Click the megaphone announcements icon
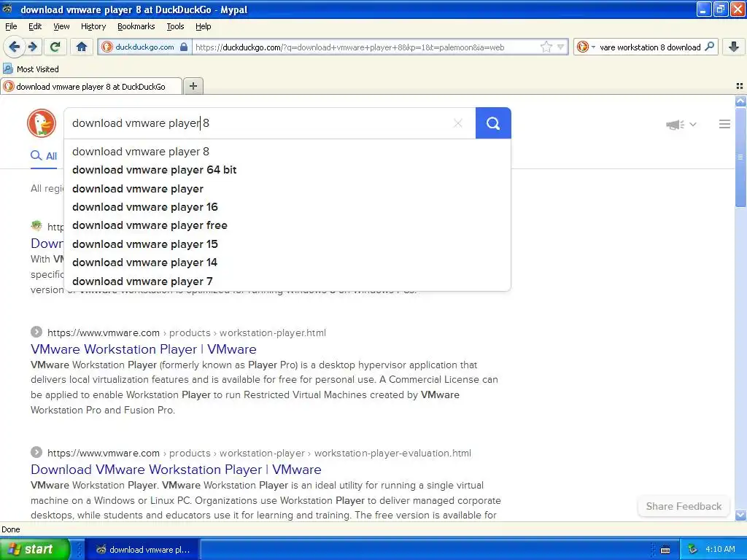Viewport: 747px width, 560px height. click(675, 125)
